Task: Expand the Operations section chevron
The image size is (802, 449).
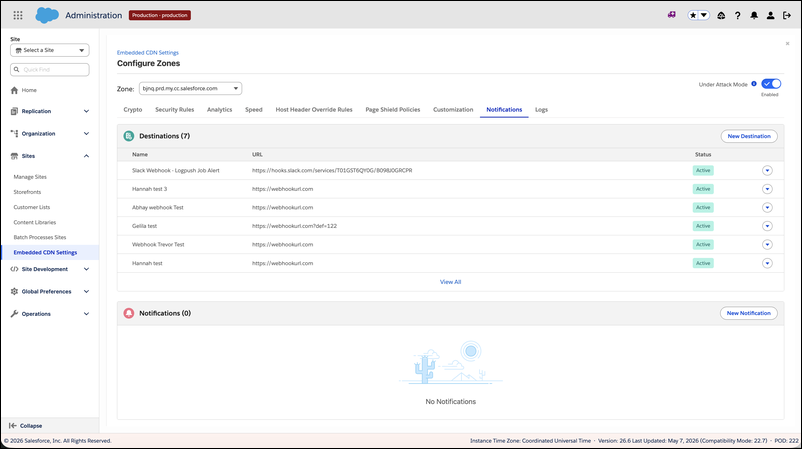Action: pyautogui.click(x=86, y=314)
